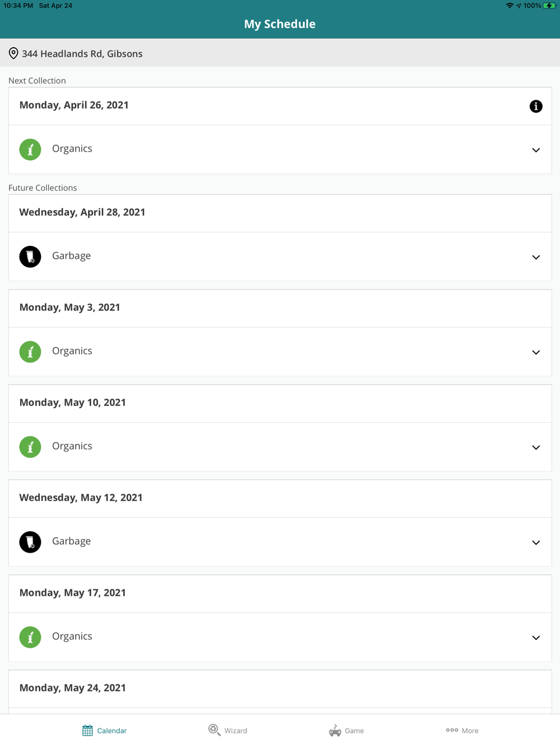Expand the Organics entry for April 26
560x747 pixels.
coord(535,150)
